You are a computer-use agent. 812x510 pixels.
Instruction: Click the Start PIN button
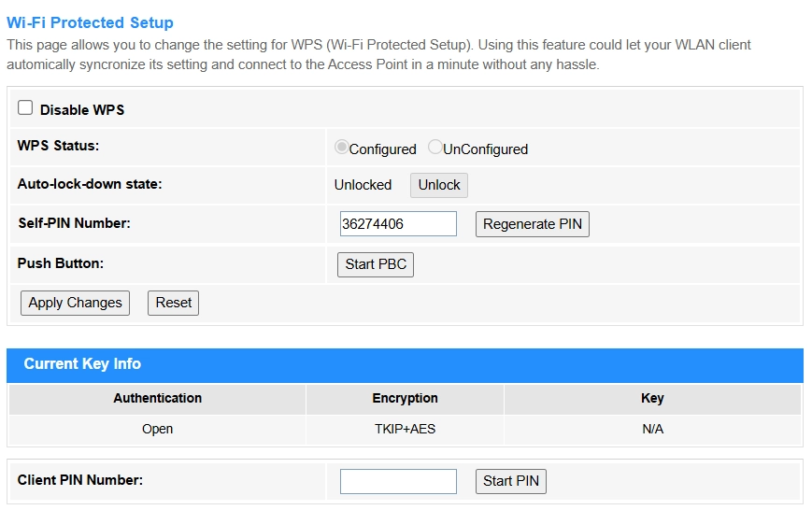point(511,481)
